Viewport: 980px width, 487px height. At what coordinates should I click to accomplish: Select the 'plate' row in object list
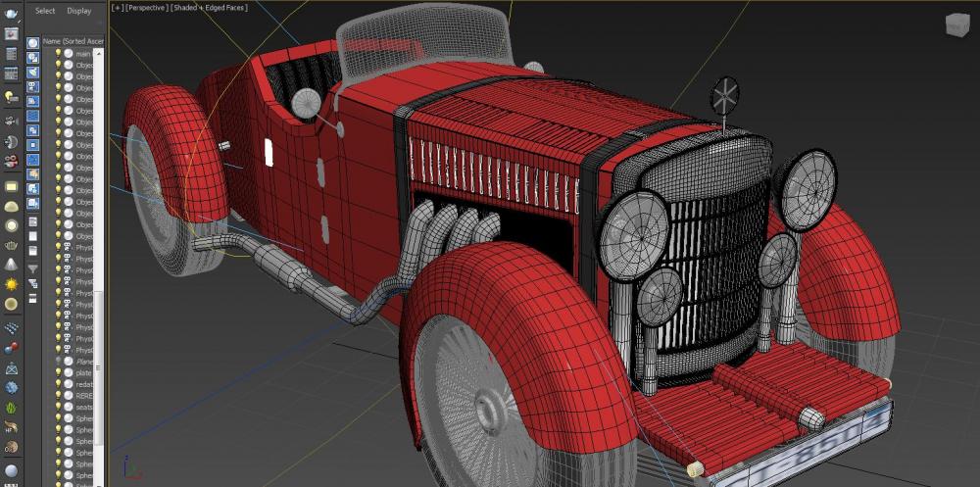(73, 372)
